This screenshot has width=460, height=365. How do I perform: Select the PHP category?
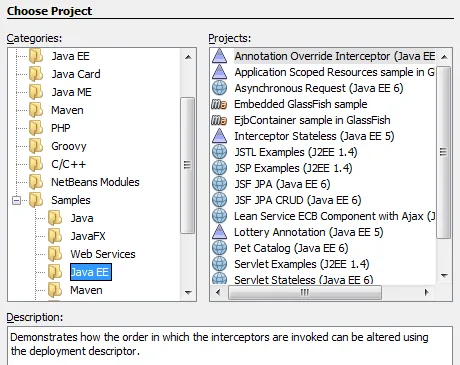pyautogui.click(x=61, y=128)
